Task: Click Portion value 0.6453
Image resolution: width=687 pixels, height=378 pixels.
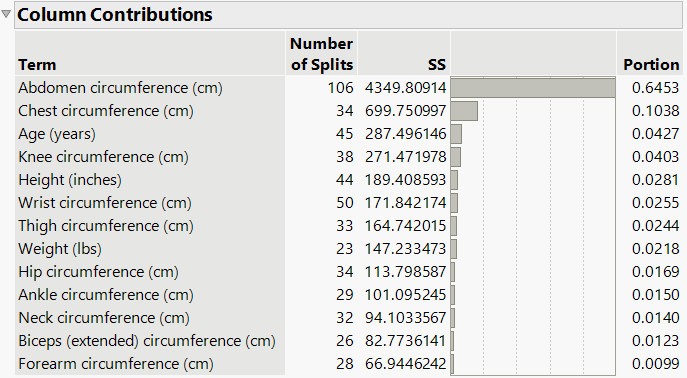Action: [x=655, y=88]
